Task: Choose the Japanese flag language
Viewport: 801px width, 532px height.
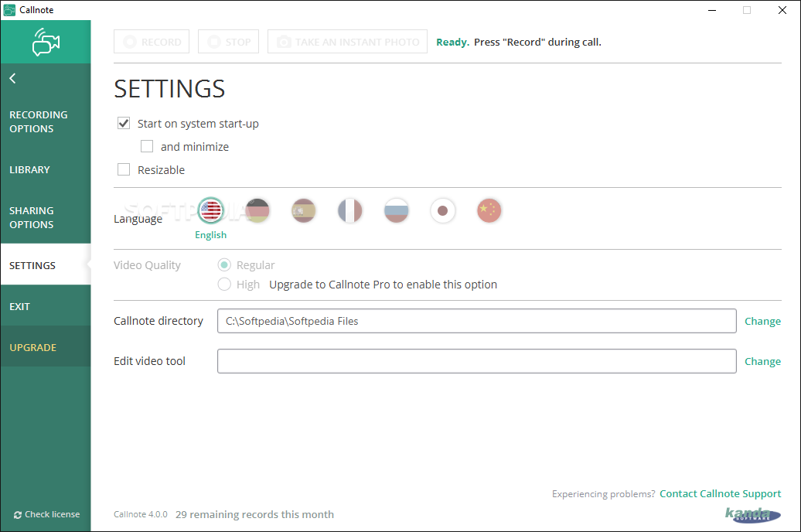Action: [x=443, y=210]
